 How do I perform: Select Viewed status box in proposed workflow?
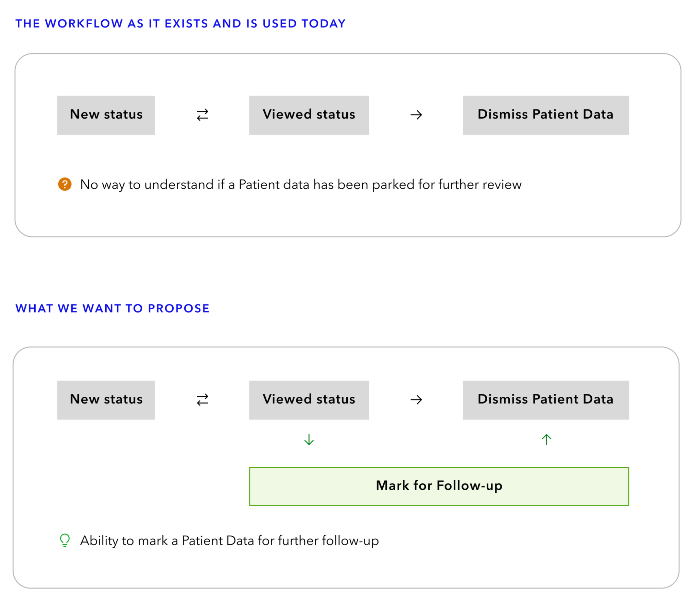pyautogui.click(x=309, y=400)
